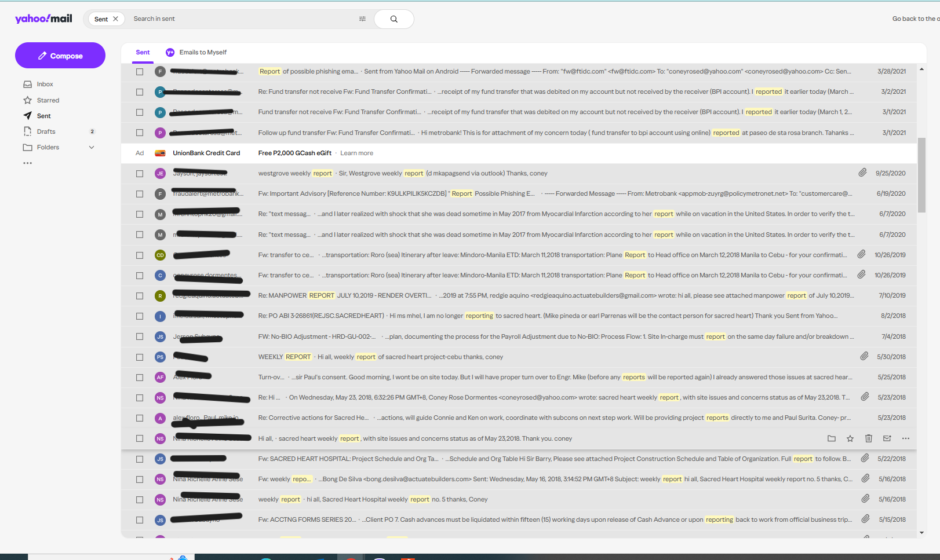Open the Free P2,000 GCash eGift ad
Viewport: 940px width, 560px height.
click(295, 153)
